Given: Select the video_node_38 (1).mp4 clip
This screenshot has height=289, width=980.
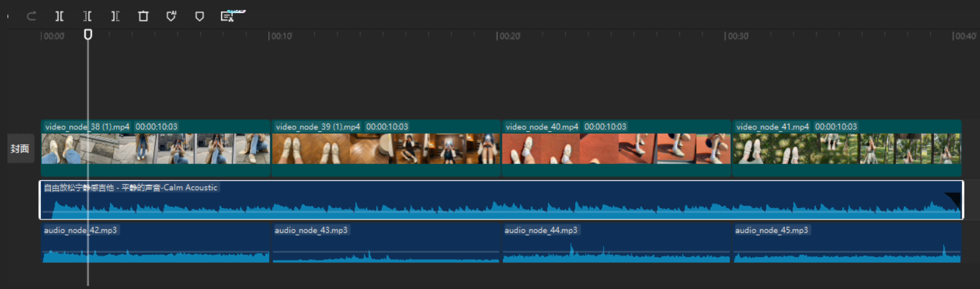Looking at the screenshot, I should click(156, 148).
